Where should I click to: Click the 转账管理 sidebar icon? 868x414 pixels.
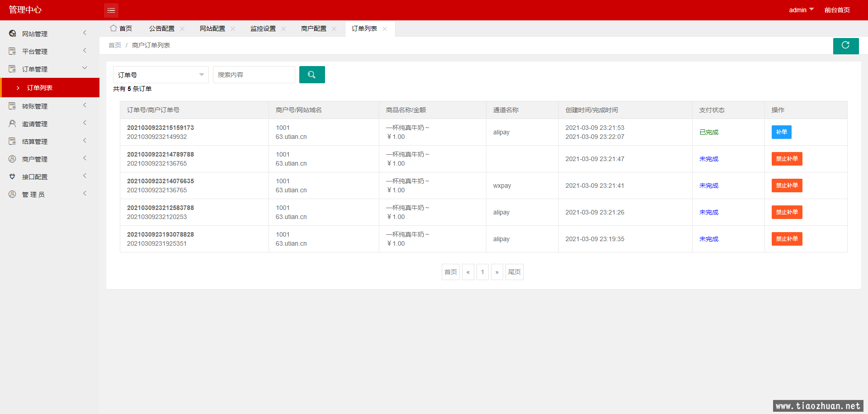(x=13, y=106)
